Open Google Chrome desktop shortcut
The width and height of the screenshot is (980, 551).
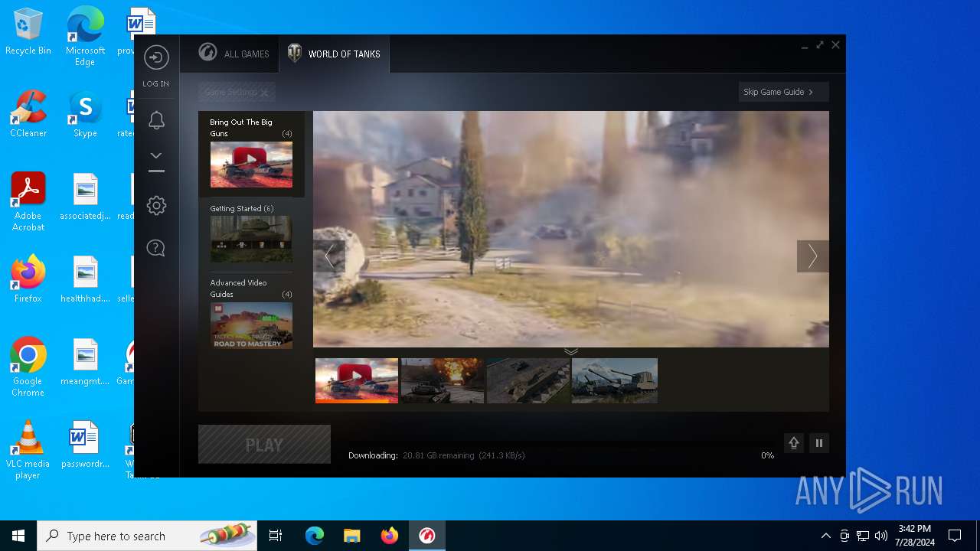(28, 367)
